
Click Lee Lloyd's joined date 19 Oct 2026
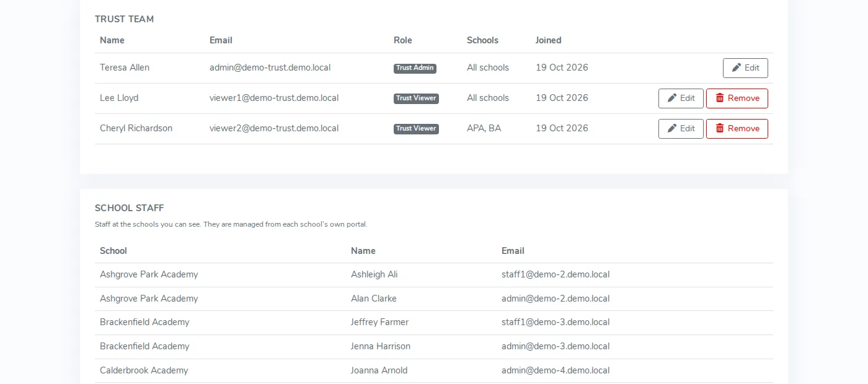click(x=562, y=98)
